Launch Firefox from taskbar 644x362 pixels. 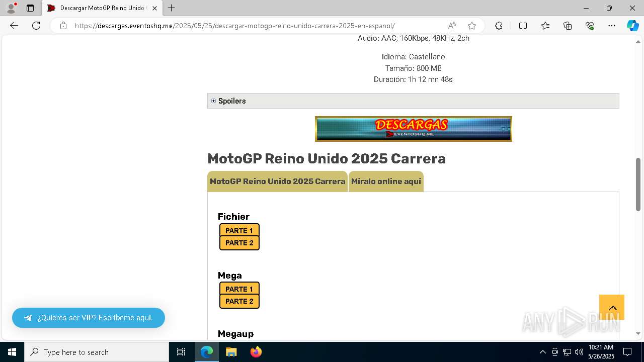coord(256,352)
